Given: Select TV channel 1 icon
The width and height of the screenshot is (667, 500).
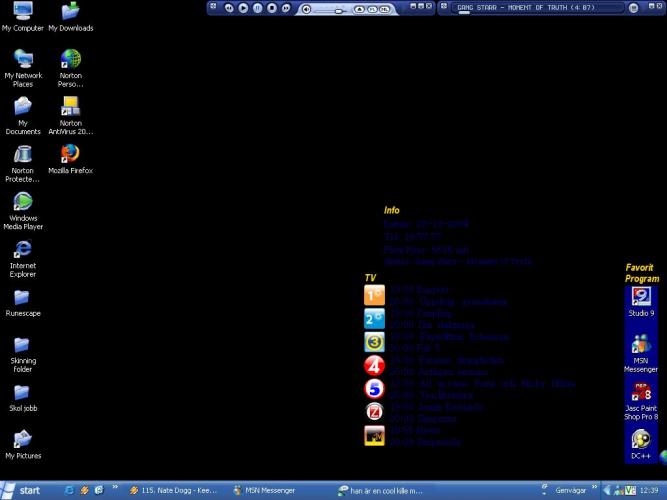Looking at the screenshot, I should click(374, 295).
